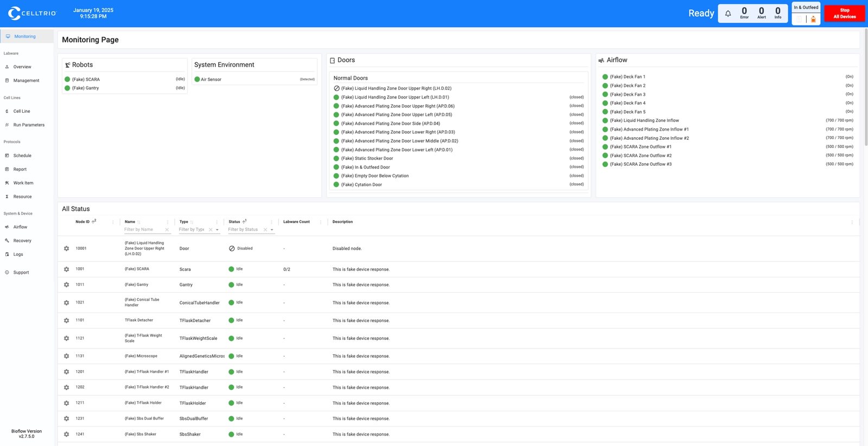
Task: Open Support in the sidebar
Action: [x=21, y=273]
